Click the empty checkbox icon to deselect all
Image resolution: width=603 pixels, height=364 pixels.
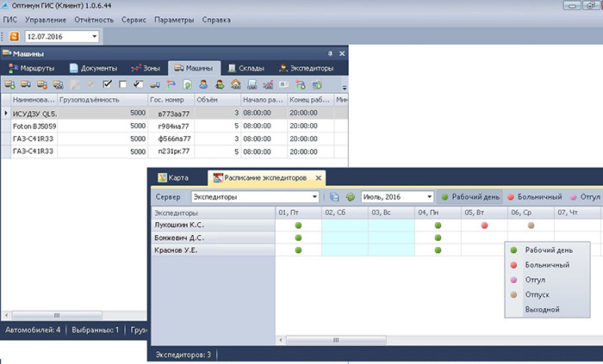[x=123, y=84]
